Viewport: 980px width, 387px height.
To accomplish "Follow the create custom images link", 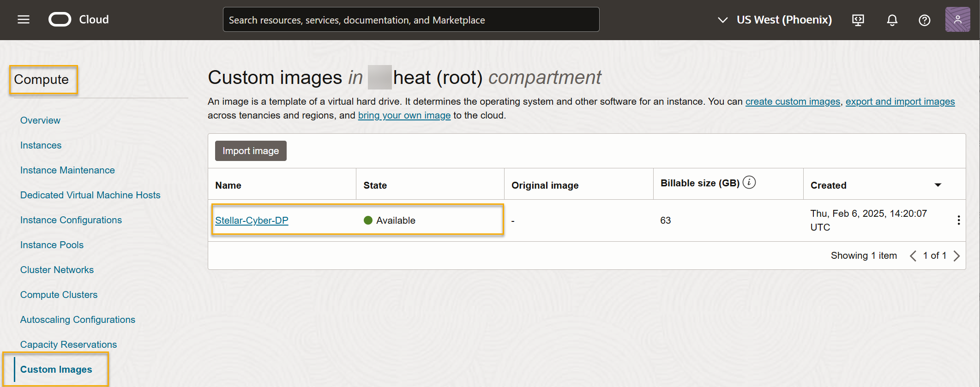I will click(793, 101).
